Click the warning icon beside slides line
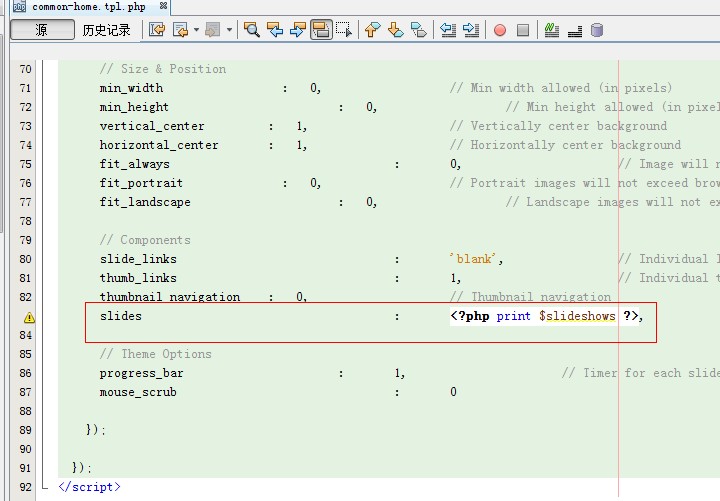The image size is (720, 501). pyautogui.click(x=29, y=317)
